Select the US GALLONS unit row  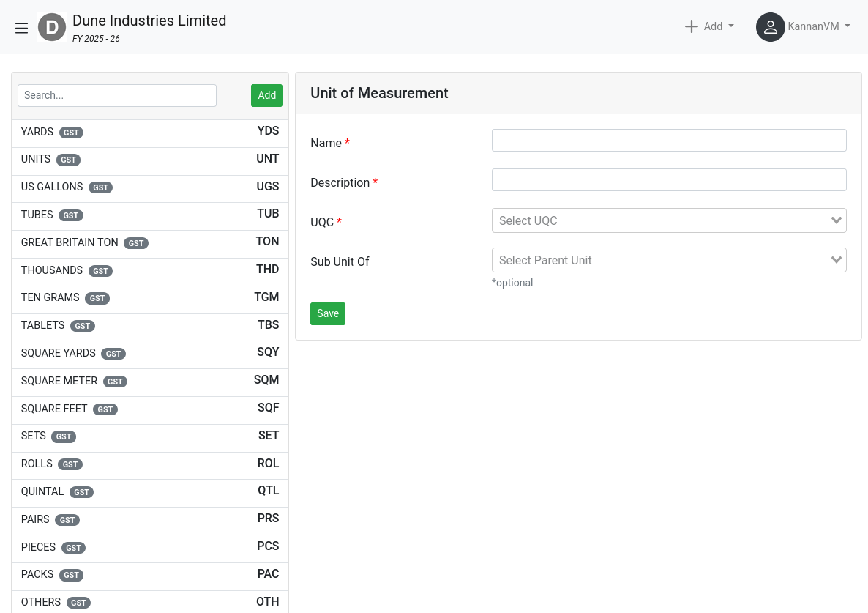point(150,189)
